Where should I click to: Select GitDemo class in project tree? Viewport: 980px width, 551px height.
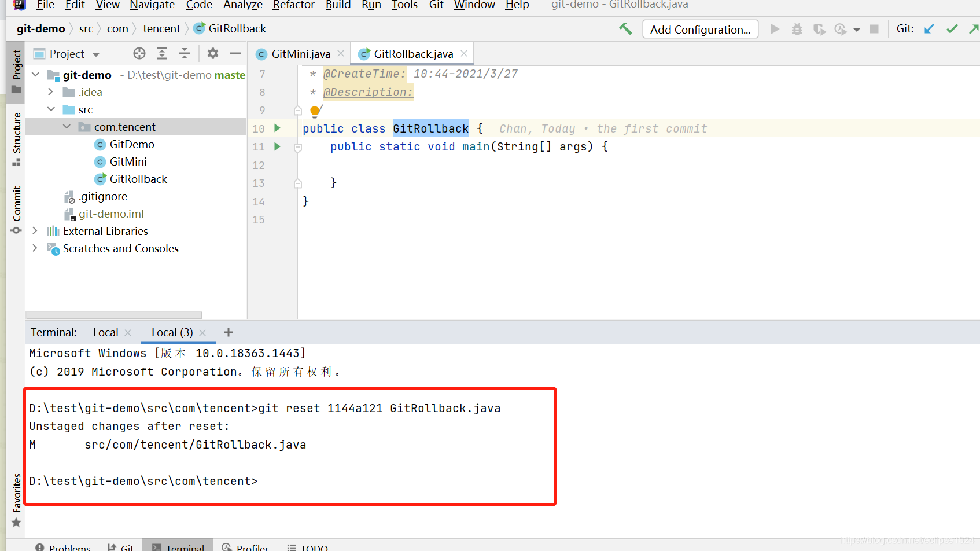132,144
